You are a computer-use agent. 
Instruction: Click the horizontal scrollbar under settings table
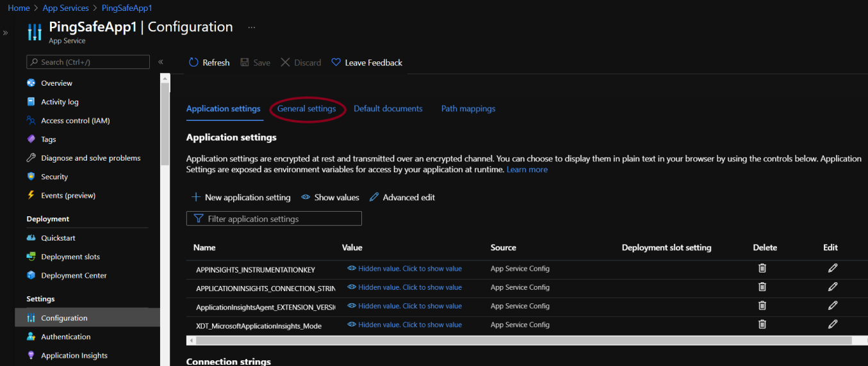(512, 340)
